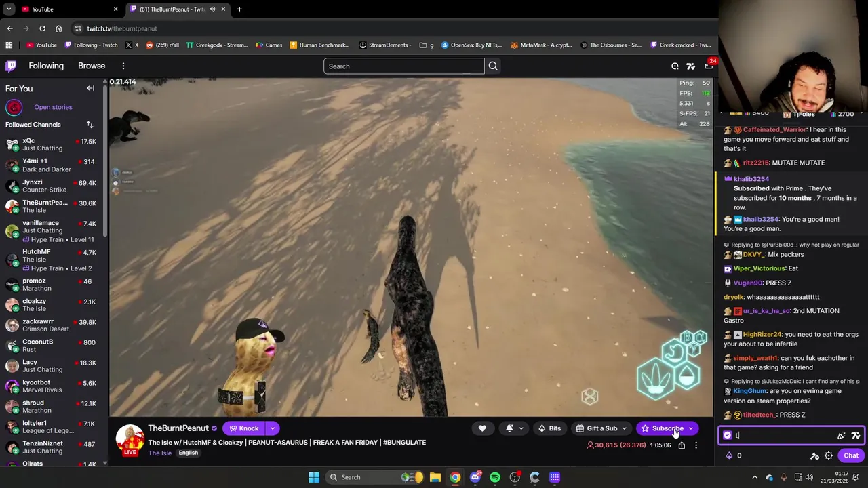
Task: Share the stream with share icon
Action: [682, 445]
